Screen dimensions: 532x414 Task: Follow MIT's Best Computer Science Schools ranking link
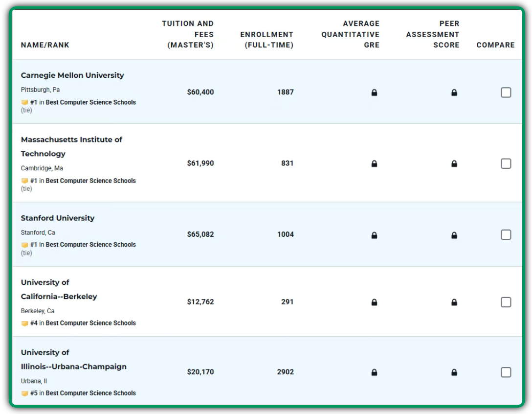tap(90, 181)
